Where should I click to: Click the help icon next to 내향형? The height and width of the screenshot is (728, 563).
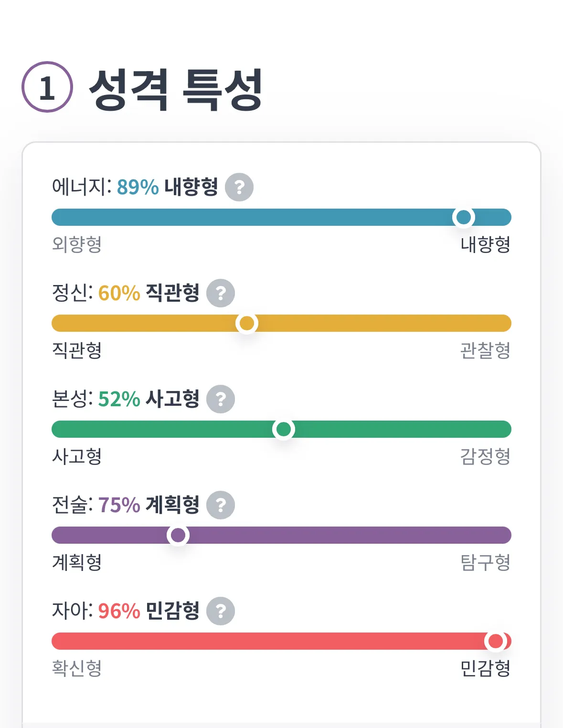[239, 187]
